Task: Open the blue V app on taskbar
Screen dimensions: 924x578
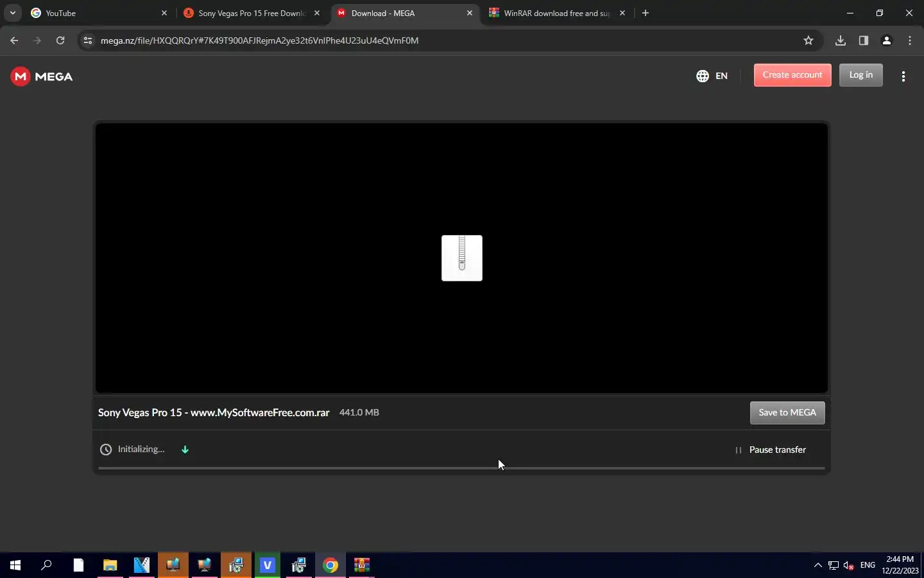Action: pos(268,565)
